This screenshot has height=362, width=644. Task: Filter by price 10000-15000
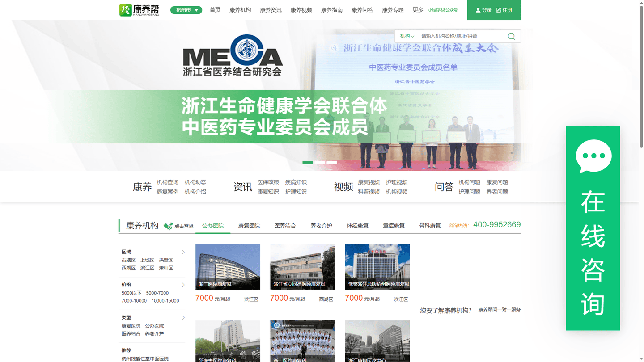(x=165, y=301)
